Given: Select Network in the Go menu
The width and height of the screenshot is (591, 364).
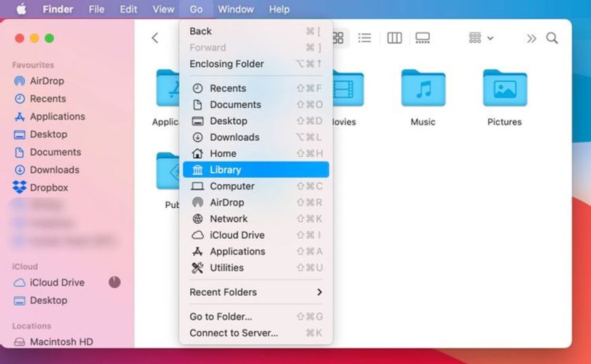Looking at the screenshot, I should (x=256, y=219).
